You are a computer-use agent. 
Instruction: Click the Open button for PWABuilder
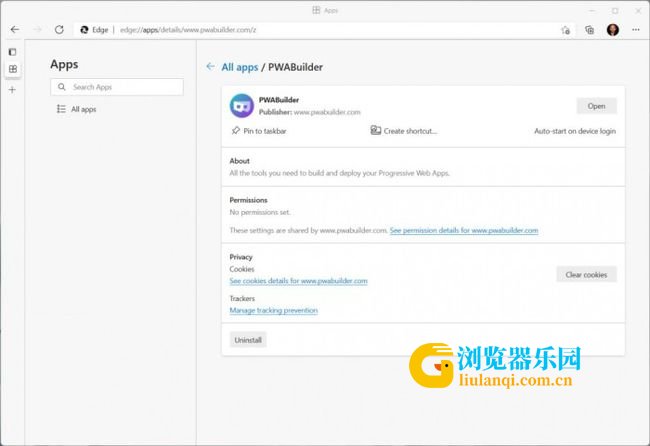(x=597, y=106)
